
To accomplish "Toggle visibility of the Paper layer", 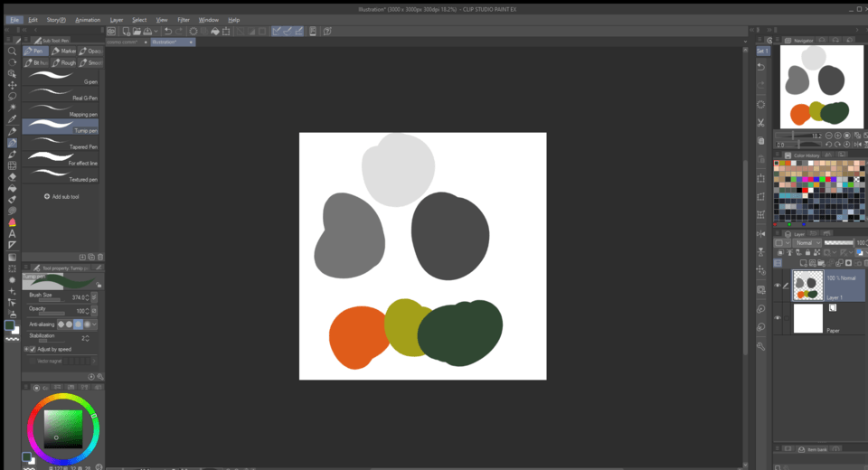I will click(x=778, y=318).
